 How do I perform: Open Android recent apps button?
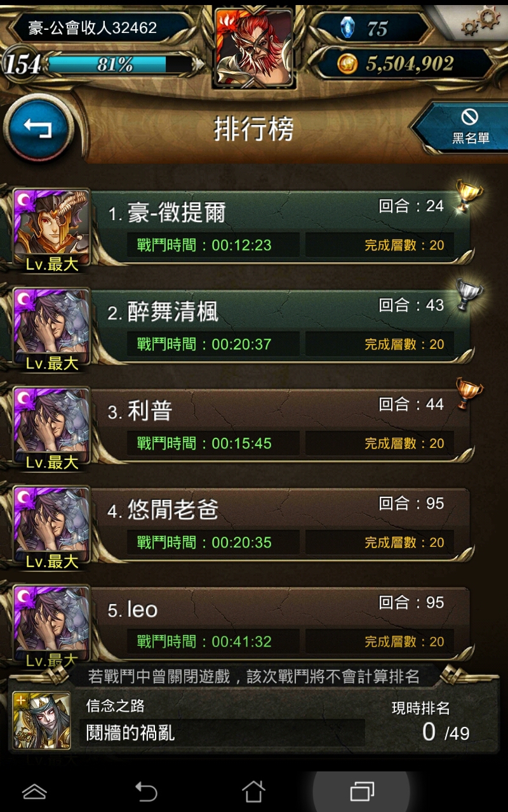(x=362, y=791)
